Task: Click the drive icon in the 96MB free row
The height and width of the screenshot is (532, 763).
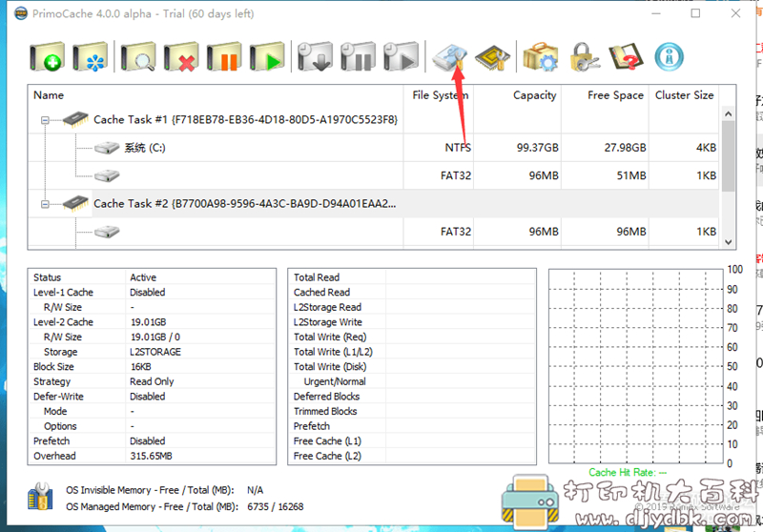Action: [x=107, y=232]
